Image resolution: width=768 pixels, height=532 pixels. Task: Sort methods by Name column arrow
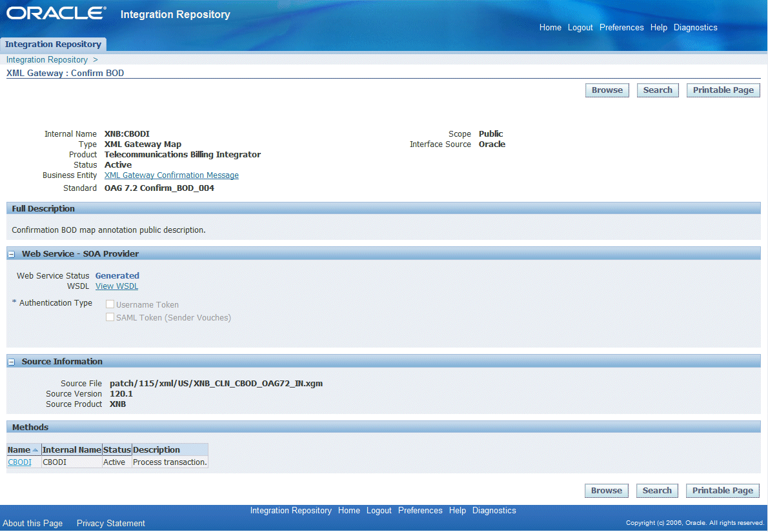(35, 450)
